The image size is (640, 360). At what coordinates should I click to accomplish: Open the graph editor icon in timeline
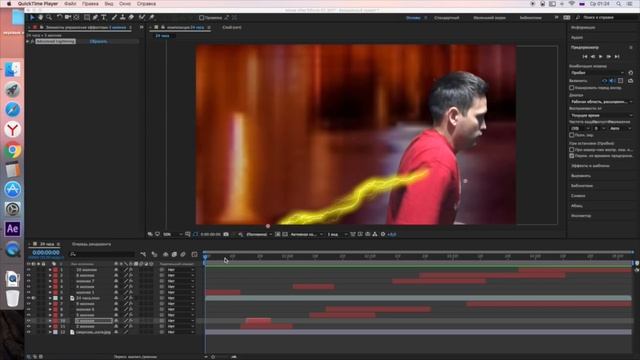click(x=194, y=254)
